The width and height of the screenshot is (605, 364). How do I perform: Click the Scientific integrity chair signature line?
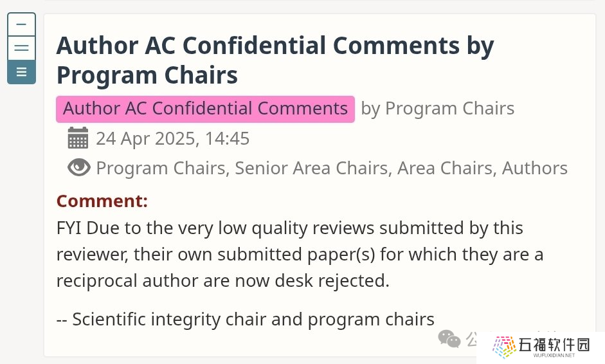click(x=246, y=319)
